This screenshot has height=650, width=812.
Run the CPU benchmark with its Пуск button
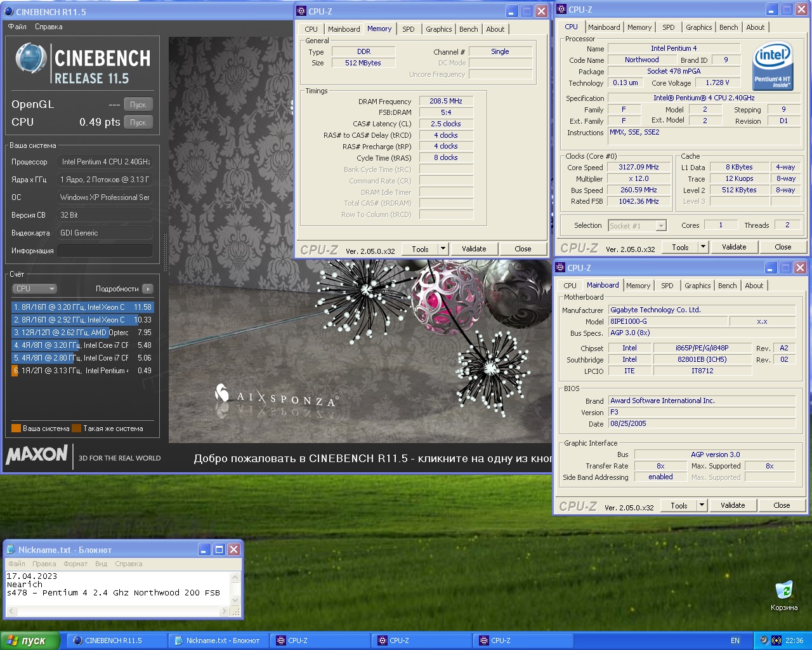point(138,123)
